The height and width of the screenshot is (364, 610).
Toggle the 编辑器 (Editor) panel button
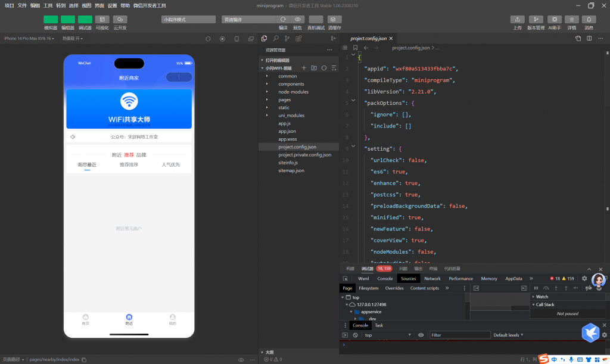[x=68, y=20]
